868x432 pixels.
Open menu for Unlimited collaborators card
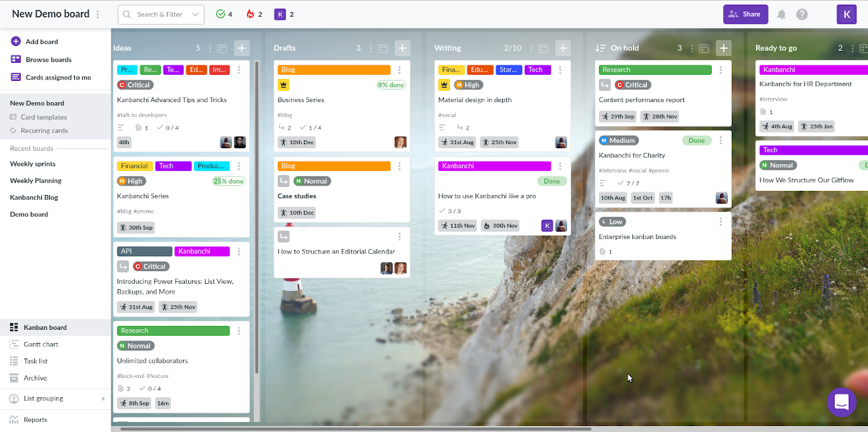pos(239,331)
